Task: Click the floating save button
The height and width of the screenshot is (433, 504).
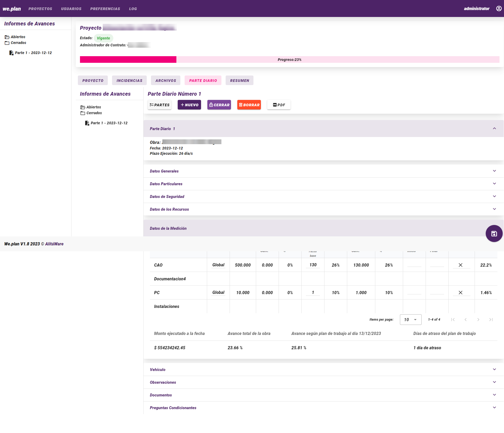Action: (494, 233)
